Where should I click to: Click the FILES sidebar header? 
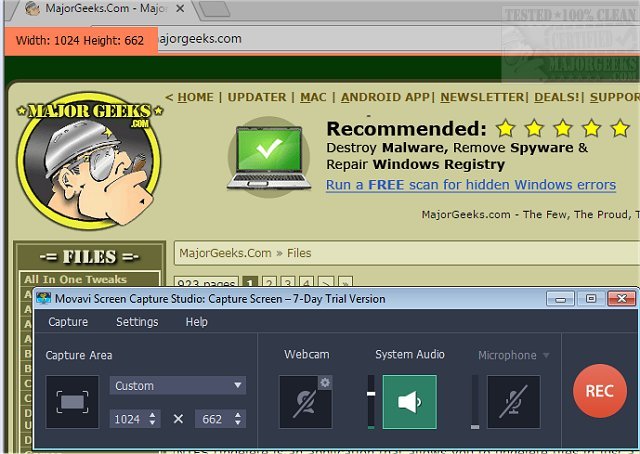[89, 257]
